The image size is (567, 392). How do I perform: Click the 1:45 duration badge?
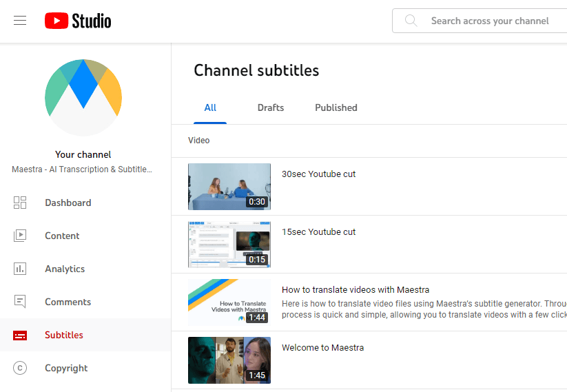pos(257,375)
